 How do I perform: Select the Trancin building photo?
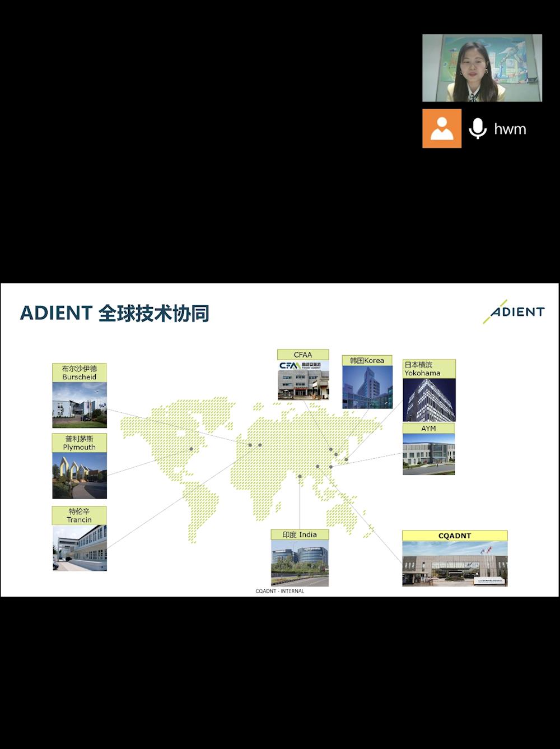(80, 548)
